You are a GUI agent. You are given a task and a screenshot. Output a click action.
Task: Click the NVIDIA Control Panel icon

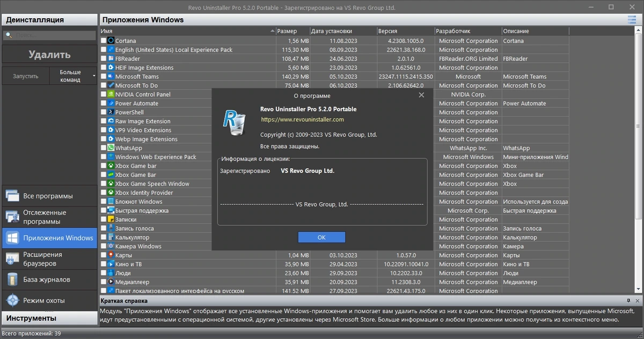click(x=111, y=94)
